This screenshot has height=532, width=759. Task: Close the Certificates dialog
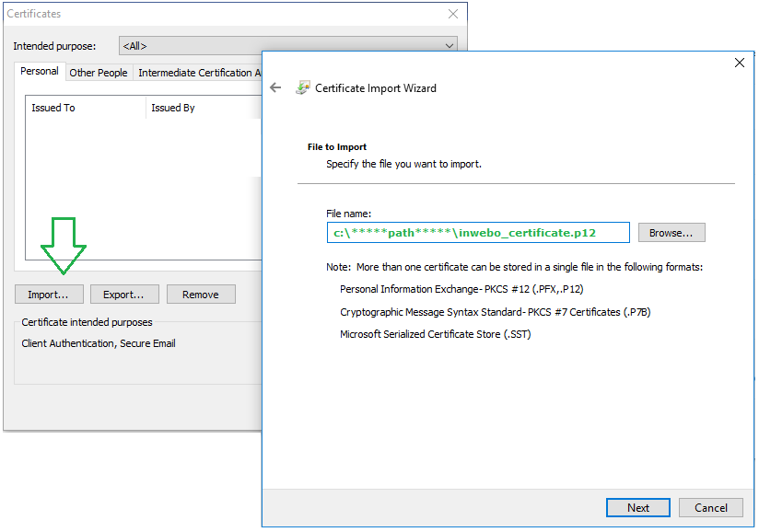452,15
